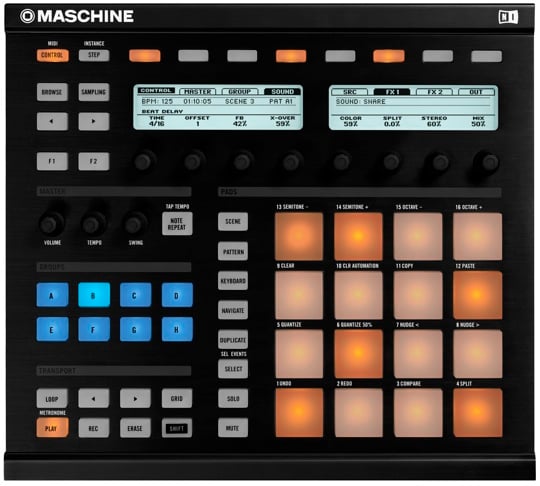Tap pad 7 NUDGE left
Screen dimensions: 540x486
pyautogui.click(x=418, y=354)
